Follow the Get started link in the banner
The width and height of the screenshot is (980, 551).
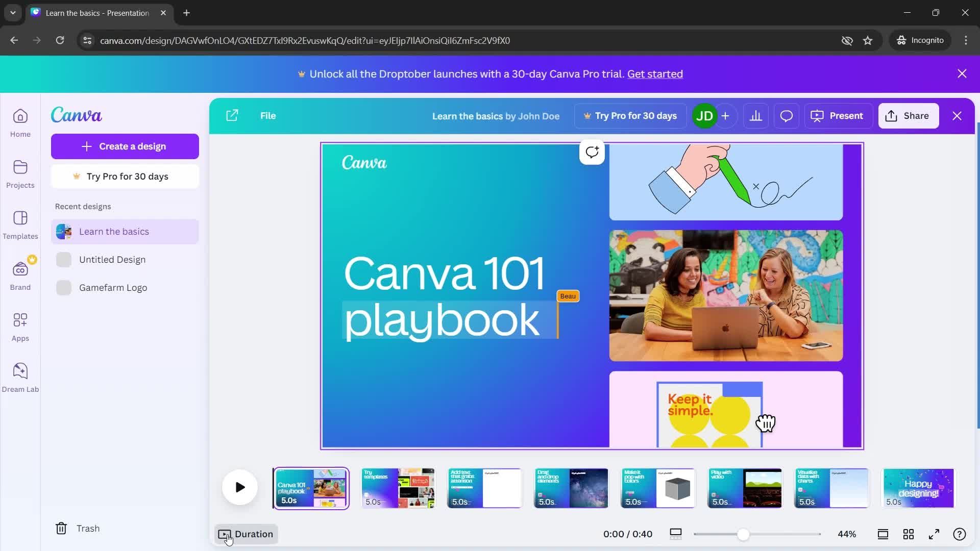[655, 74]
